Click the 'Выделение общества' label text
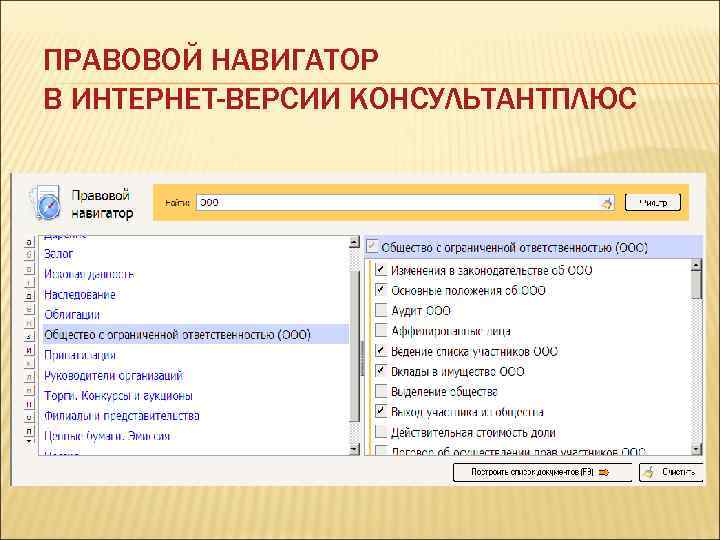This screenshot has width=720, height=540. click(444, 392)
